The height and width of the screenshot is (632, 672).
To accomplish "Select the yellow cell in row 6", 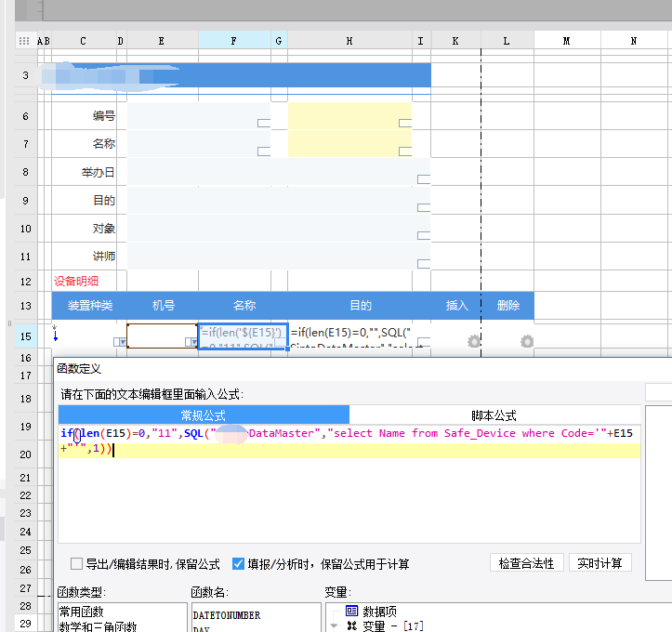I will click(349, 116).
